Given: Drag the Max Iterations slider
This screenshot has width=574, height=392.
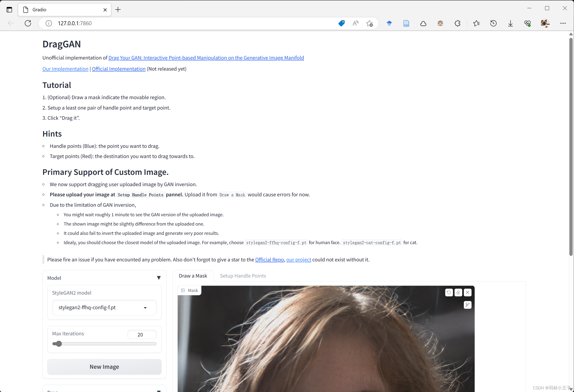Looking at the screenshot, I should [58, 344].
